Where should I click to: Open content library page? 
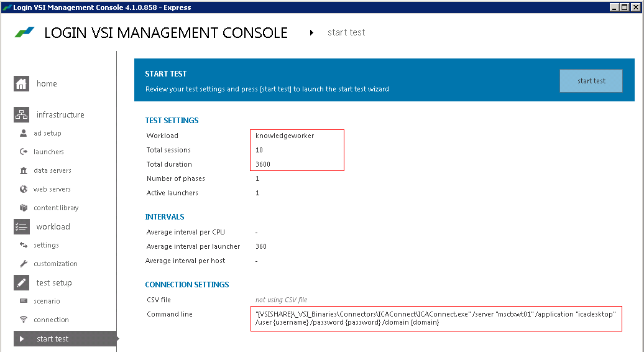(56, 208)
